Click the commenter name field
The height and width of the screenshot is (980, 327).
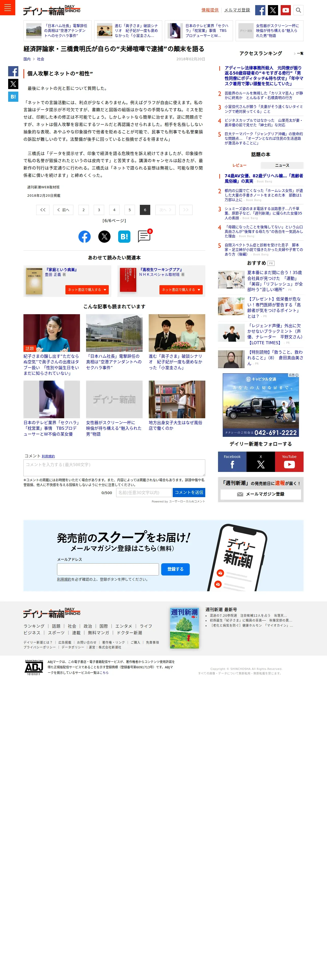tap(144, 492)
